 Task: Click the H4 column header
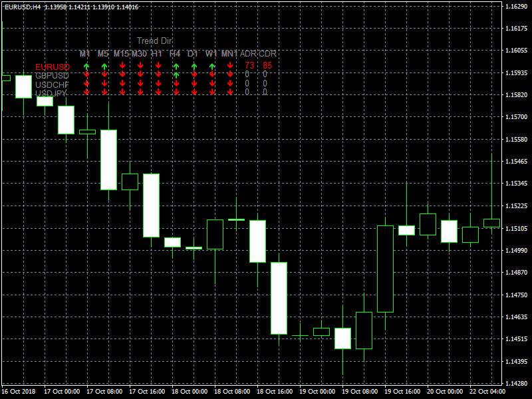[x=175, y=54]
